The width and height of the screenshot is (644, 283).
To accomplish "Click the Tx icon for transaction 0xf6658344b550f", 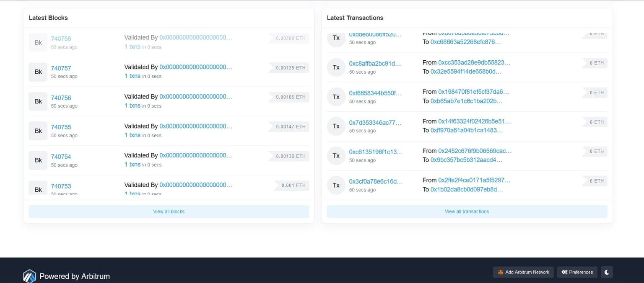I will tap(336, 97).
